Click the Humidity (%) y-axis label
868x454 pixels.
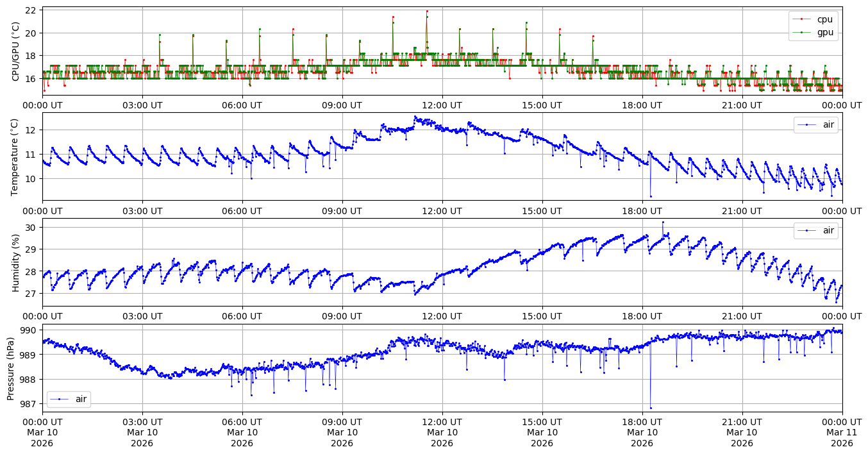(x=16, y=262)
